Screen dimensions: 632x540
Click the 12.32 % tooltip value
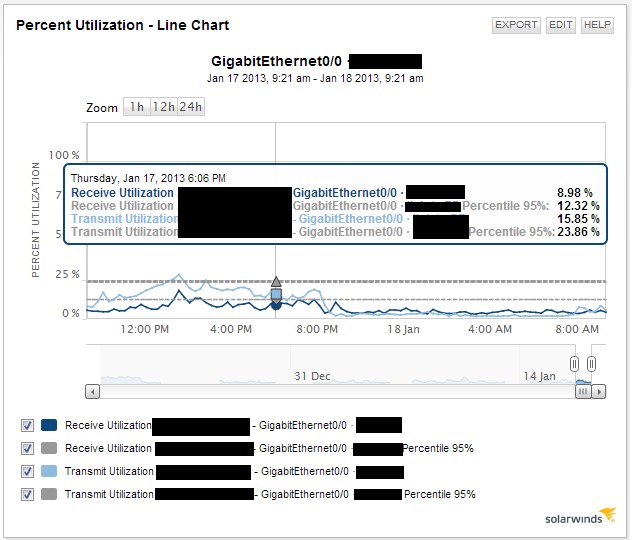[578, 206]
